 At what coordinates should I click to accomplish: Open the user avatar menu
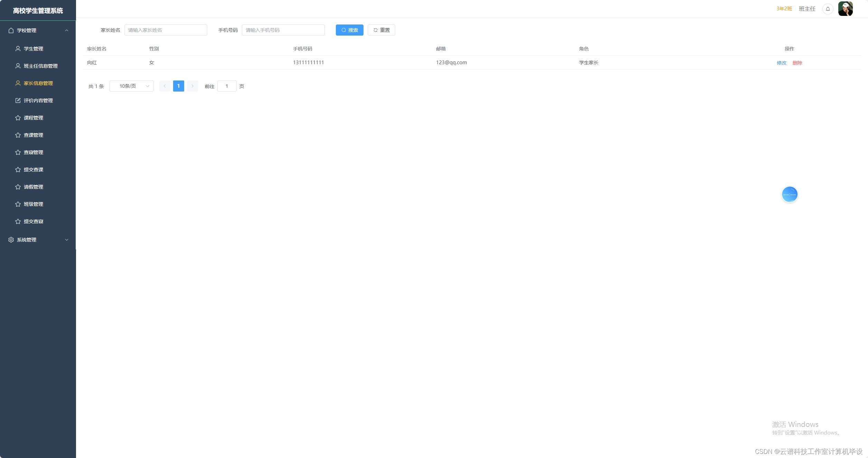[x=845, y=9]
